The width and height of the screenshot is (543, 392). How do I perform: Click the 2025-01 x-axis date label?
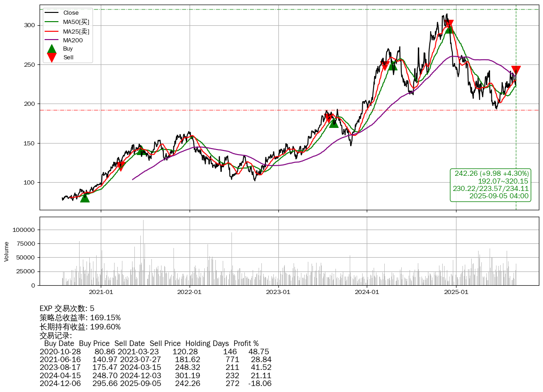[x=456, y=292]
